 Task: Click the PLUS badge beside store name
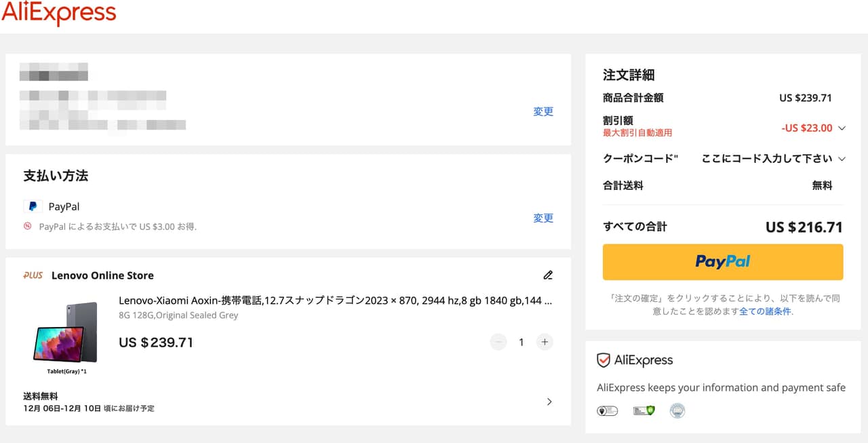(x=33, y=275)
